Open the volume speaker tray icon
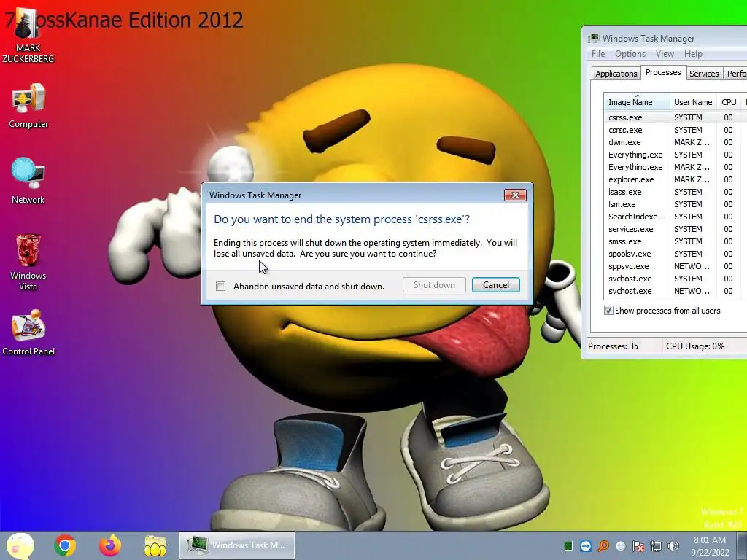This screenshot has height=560, width=747. click(x=673, y=545)
